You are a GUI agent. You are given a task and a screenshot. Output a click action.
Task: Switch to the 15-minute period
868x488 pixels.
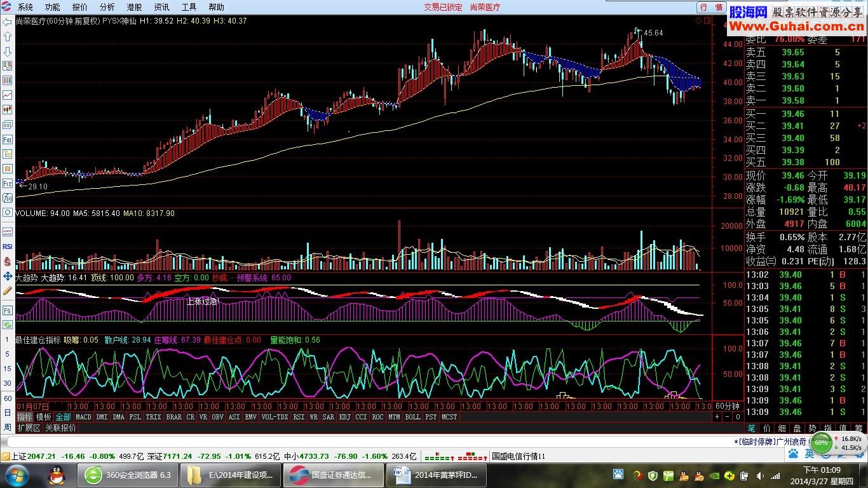[8, 369]
